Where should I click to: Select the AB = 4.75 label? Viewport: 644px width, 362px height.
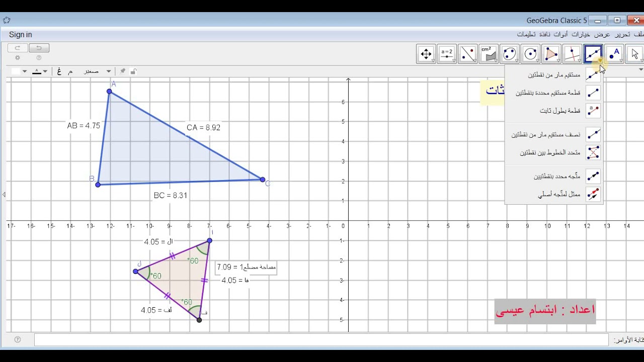[x=84, y=126]
